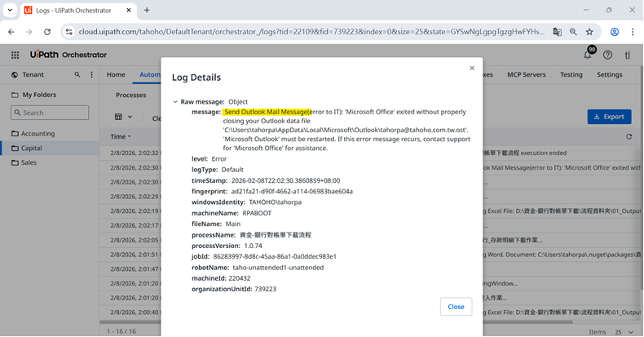Close the Log Details dialog with X
This screenshot has height=337, width=644.
tap(472, 69)
